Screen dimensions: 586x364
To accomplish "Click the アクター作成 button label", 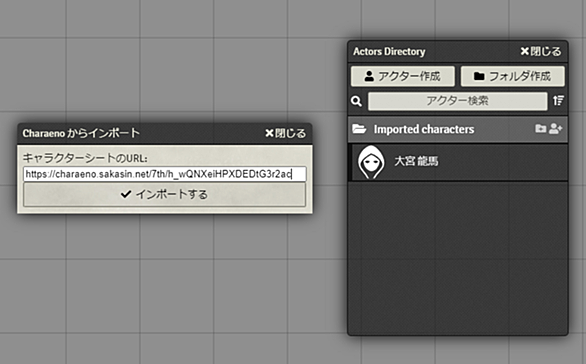I will [409, 76].
